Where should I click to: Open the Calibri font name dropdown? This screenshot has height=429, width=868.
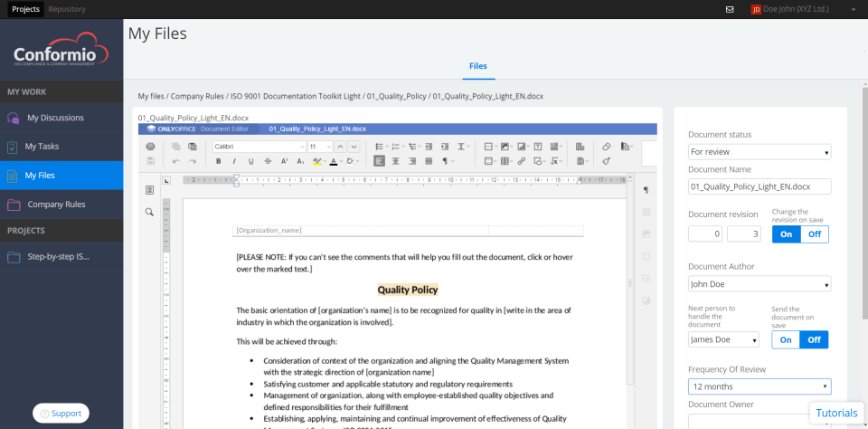(x=259, y=147)
